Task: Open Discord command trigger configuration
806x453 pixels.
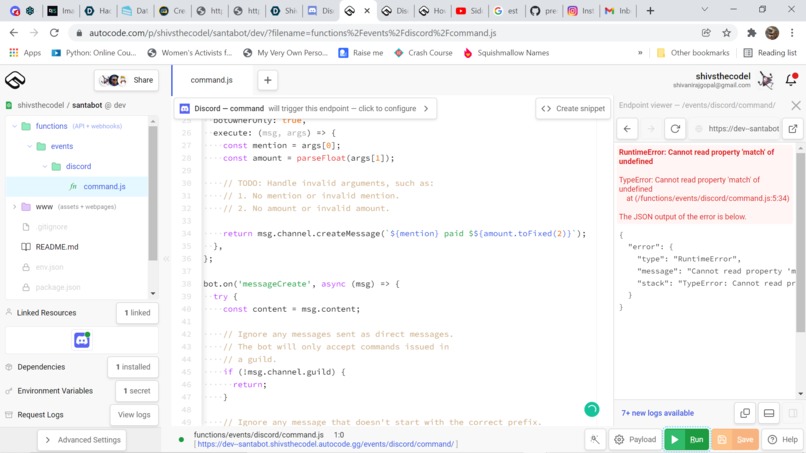Action: (x=305, y=108)
